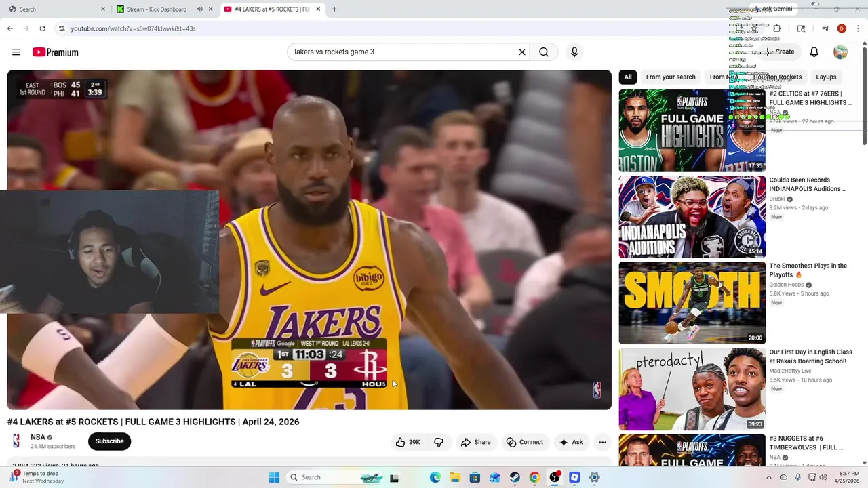Show hidden system tray icons
This screenshot has width=868, height=488.
(x=768, y=477)
